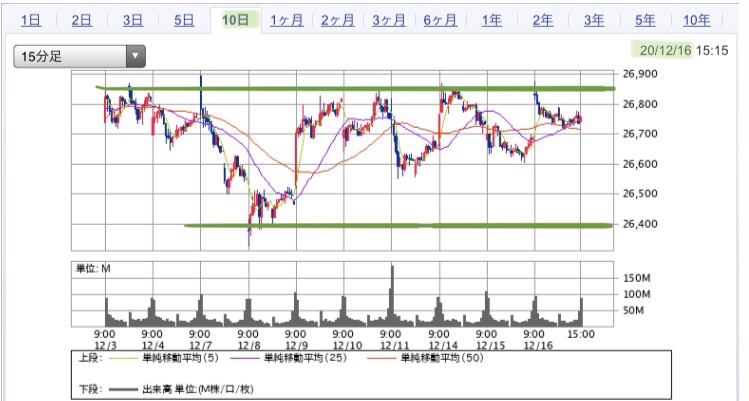Click the 12/4 date axis label
Screen dimensions: 749x401
(x=153, y=345)
